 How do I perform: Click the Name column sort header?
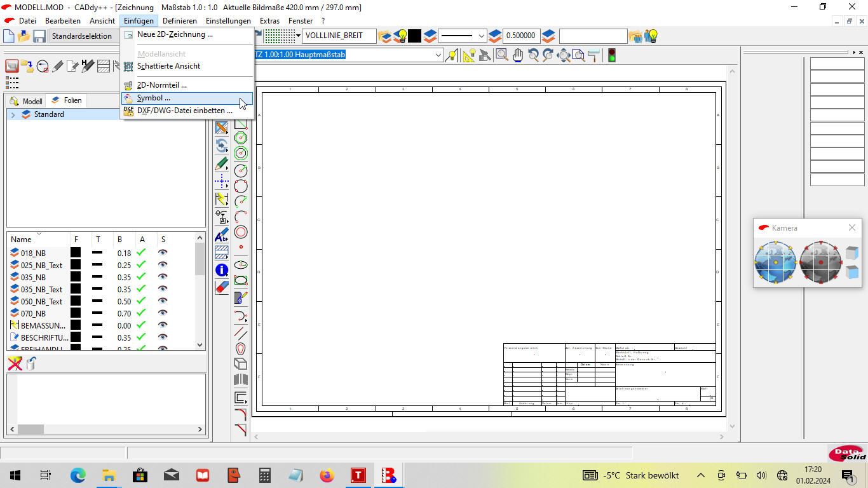pyautogui.click(x=38, y=239)
